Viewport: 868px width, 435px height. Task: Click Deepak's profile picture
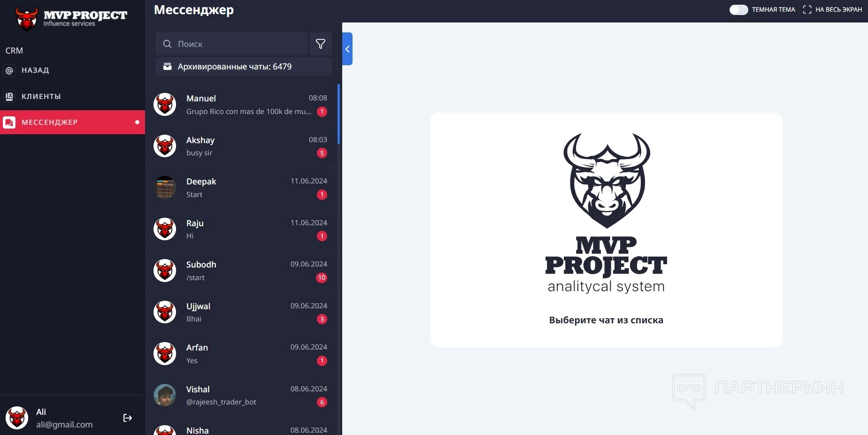tap(165, 188)
